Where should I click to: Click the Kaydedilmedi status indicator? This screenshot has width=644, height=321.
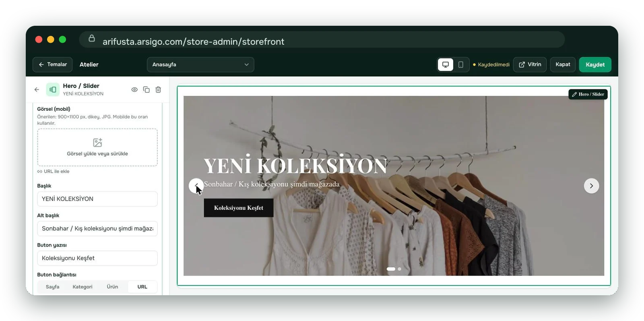point(491,64)
